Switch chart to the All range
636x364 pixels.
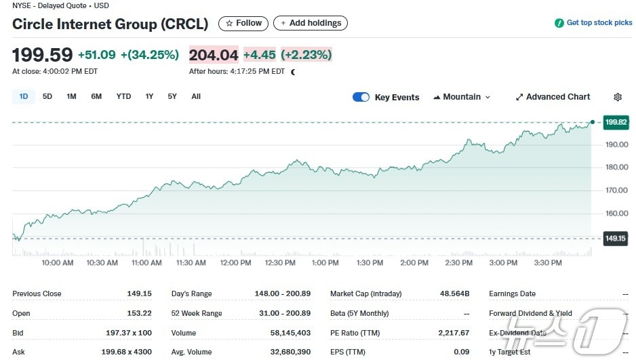click(x=196, y=96)
